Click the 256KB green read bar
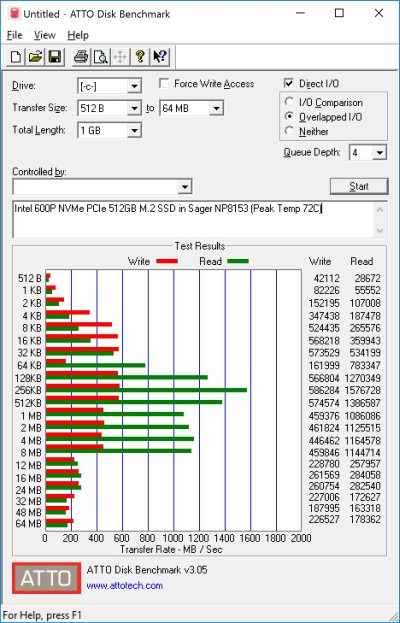Viewport: 400px width, 623px height. [x=146, y=390]
